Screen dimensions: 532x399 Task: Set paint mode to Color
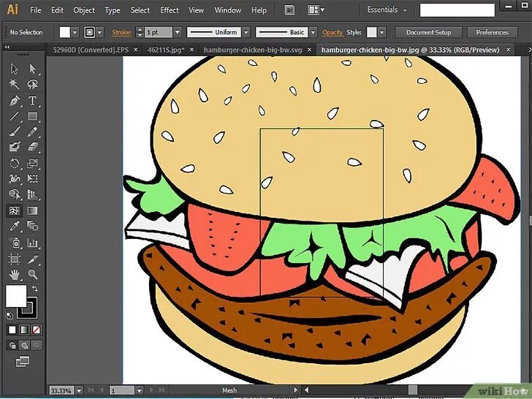(12, 330)
